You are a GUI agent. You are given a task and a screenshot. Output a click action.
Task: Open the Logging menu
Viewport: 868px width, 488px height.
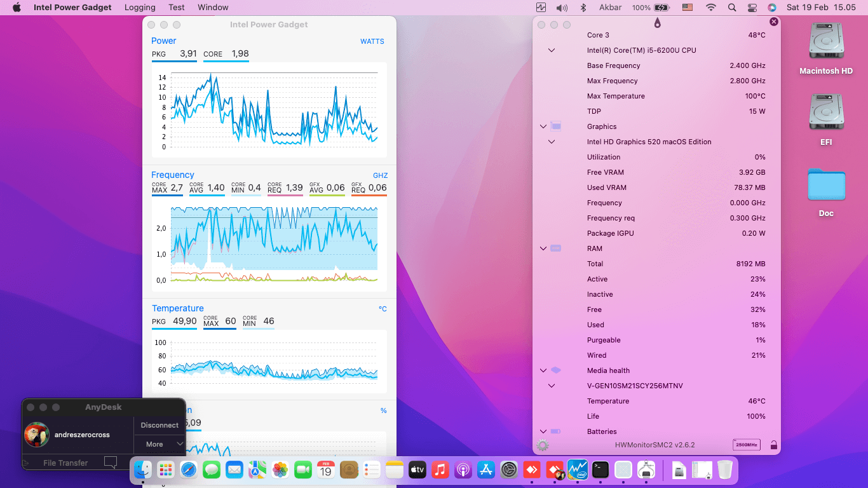[140, 8]
